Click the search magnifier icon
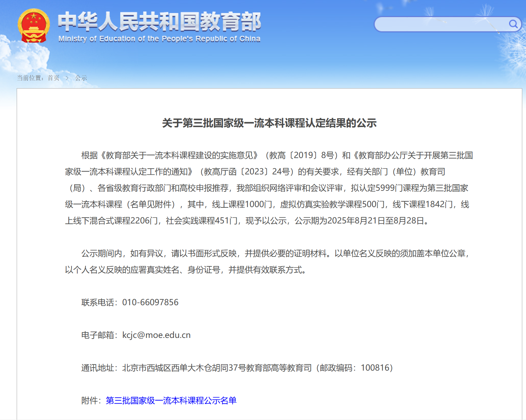526x420 pixels. pyautogui.click(x=513, y=24)
